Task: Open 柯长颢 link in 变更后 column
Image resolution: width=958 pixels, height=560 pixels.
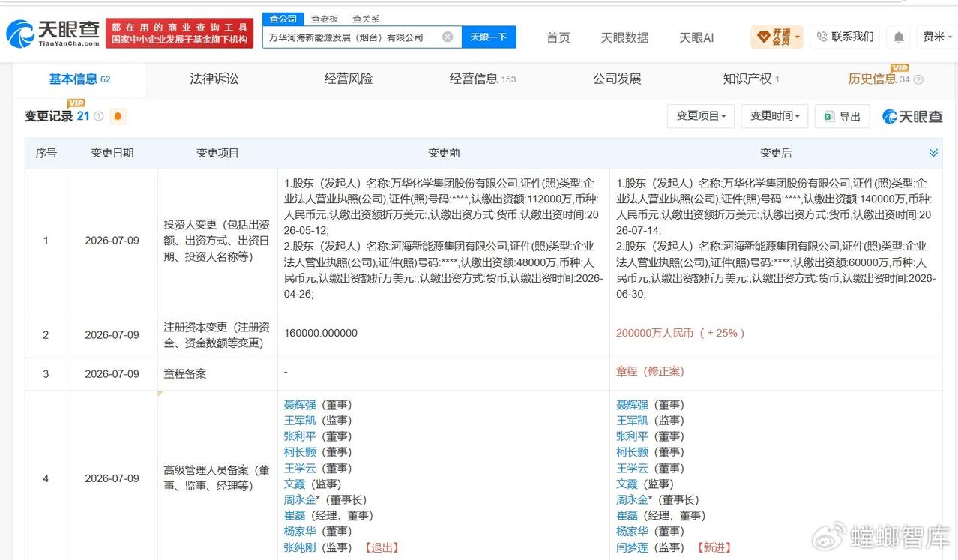Action: [633, 452]
